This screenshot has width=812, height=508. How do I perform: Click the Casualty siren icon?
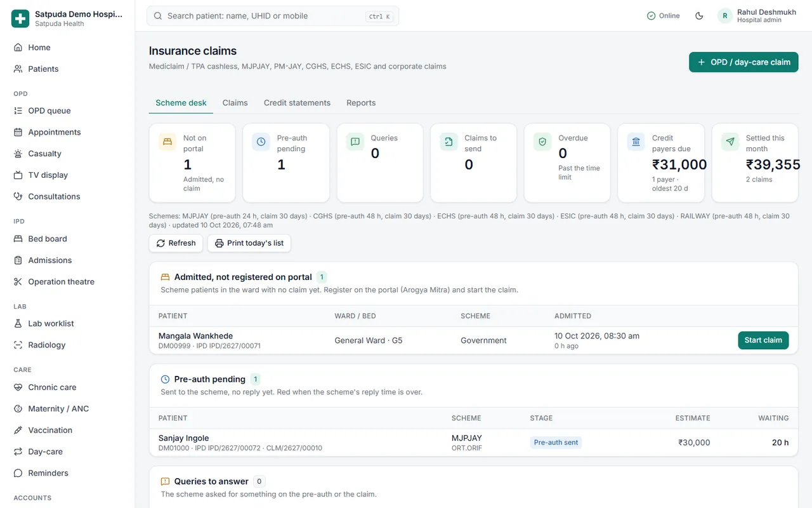click(x=18, y=154)
